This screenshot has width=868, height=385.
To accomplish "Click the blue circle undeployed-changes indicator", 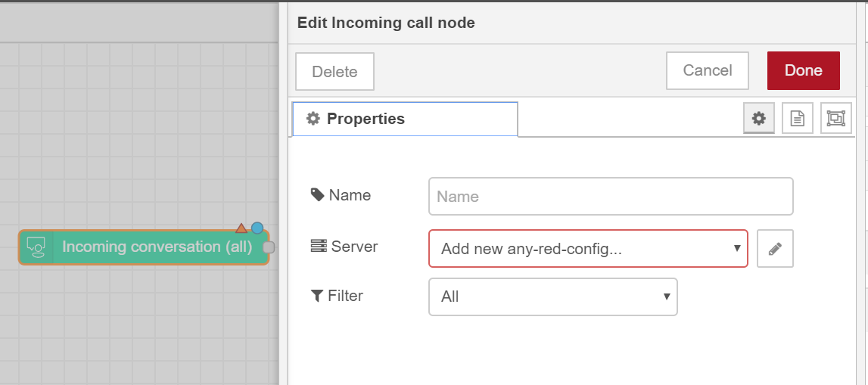I will point(257,228).
